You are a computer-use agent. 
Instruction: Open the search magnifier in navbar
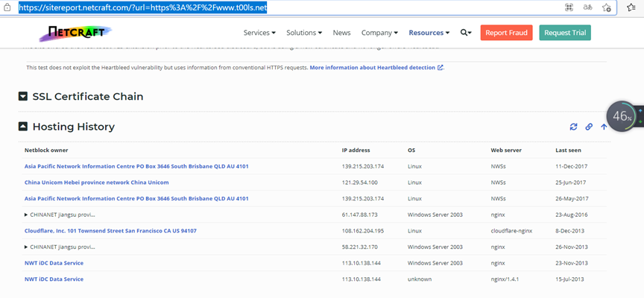pyautogui.click(x=466, y=33)
